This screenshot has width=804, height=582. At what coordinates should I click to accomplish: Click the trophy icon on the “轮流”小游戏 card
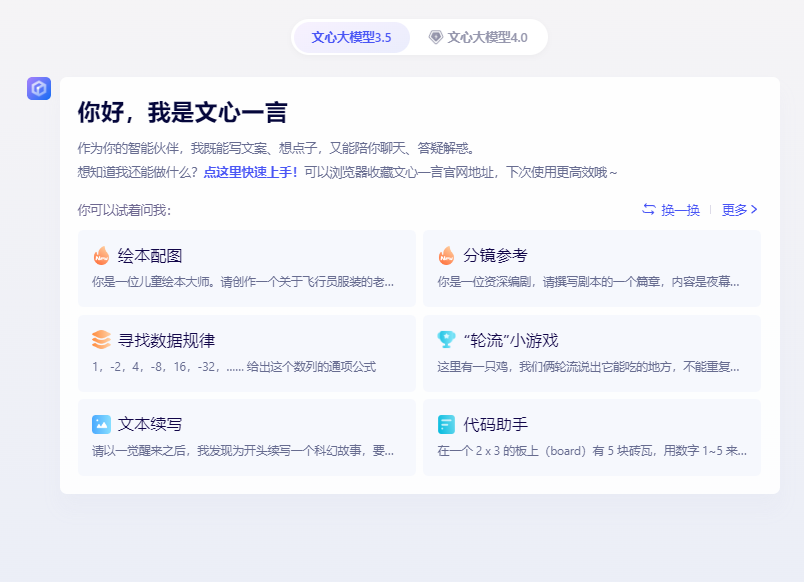[x=447, y=339]
